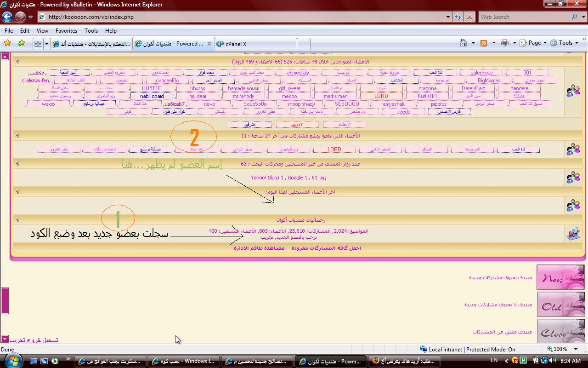The height and width of the screenshot is (368, 588).
Task: Click the Favorites Center star icon
Action: [7, 43]
